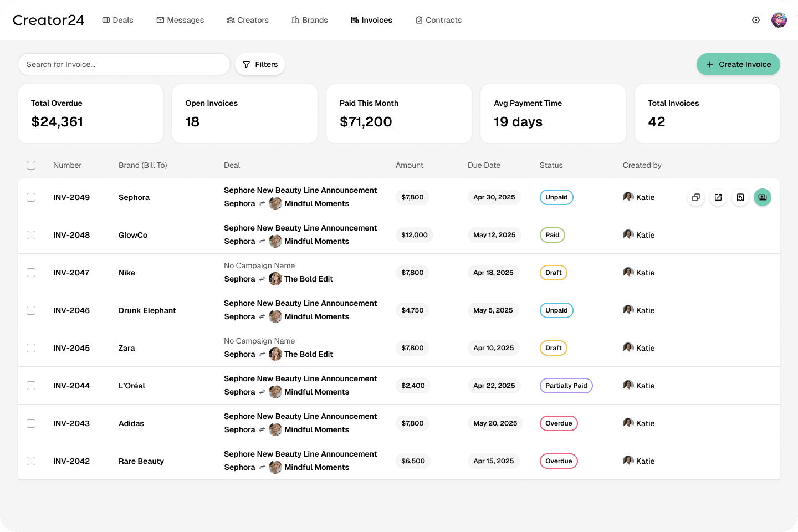Open INV-2049 using the external link icon
The image size is (798, 532).
tap(718, 197)
